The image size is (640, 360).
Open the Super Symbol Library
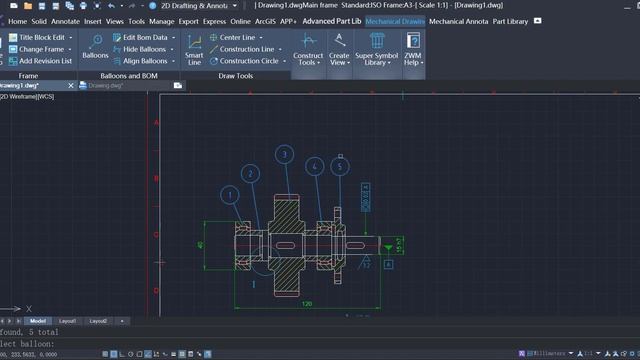[377, 49]
